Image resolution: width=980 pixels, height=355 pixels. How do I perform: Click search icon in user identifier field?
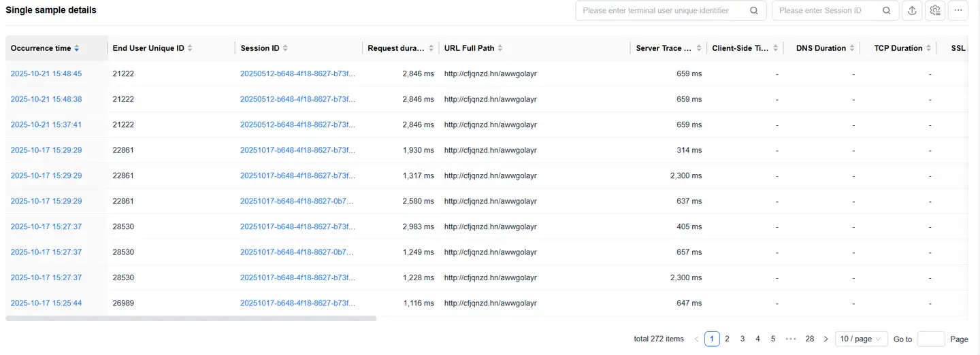[x=754, y=11]
